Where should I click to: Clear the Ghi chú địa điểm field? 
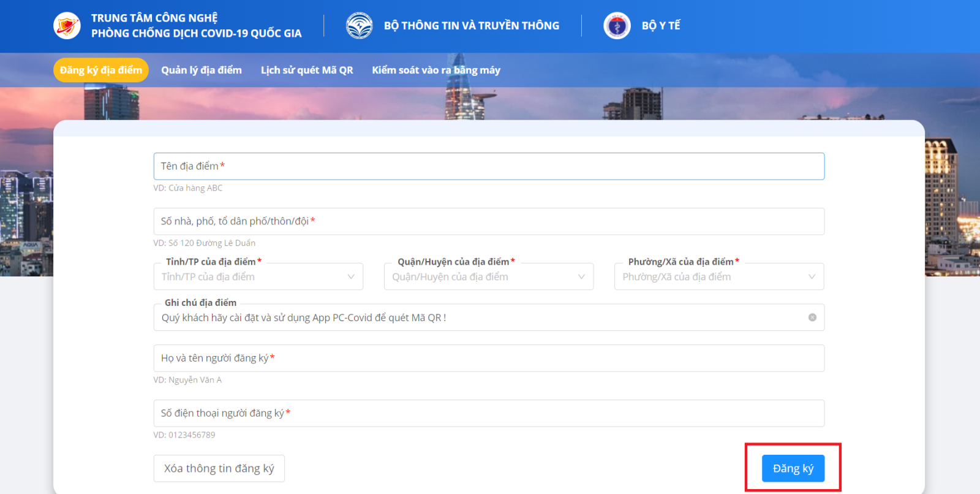coord(812,317)
